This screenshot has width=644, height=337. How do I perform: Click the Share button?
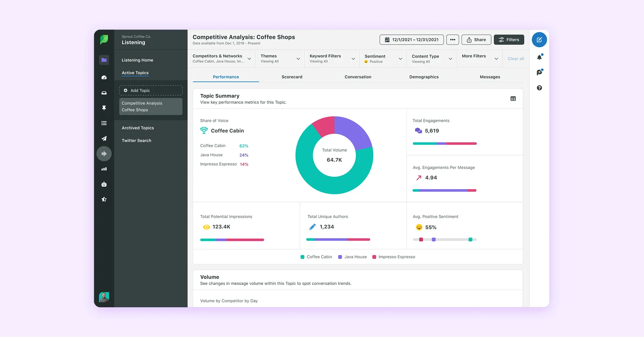click(x=476, y=40)
